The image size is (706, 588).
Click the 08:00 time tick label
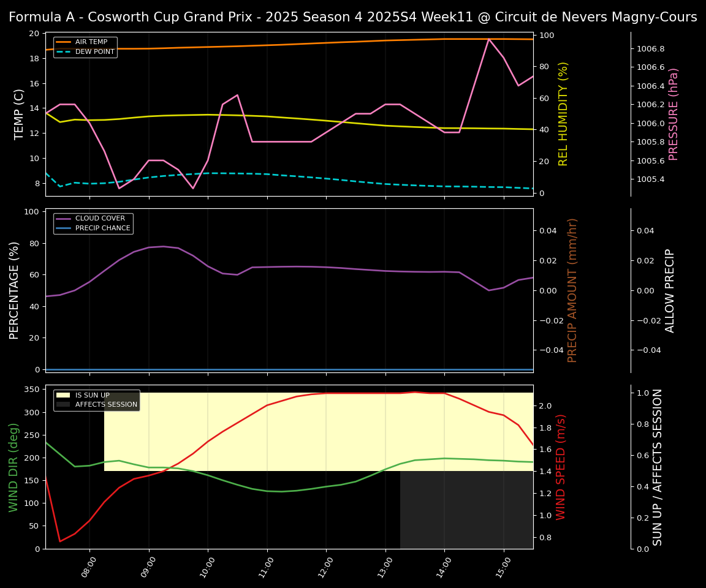(89, 567)
